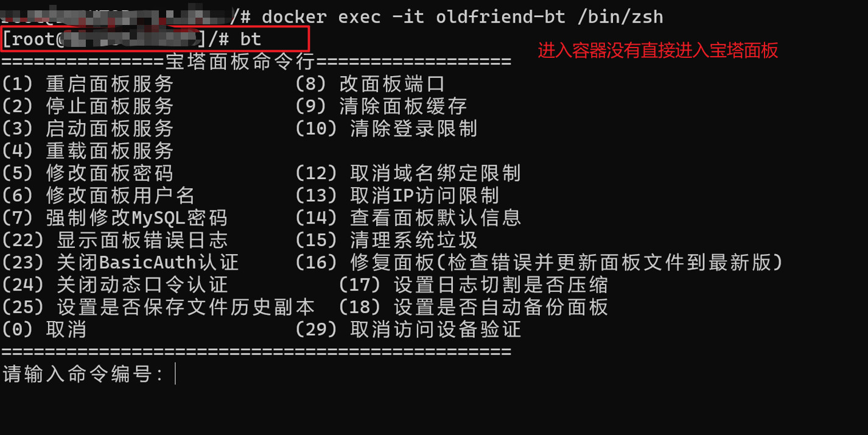Select option (6) 修改面板用户名
Image resolution: width=868 pixels, height=435 pixels.
coord(99,196)
